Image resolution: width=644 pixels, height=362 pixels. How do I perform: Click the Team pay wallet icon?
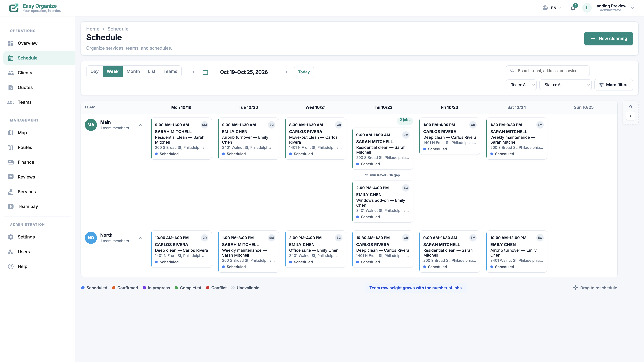click(x=11, y=206)
